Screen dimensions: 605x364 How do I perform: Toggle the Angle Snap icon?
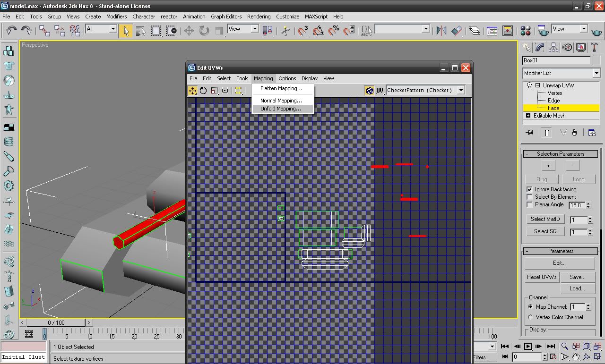click(319, 31)
